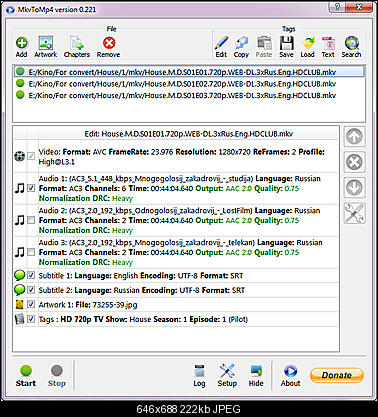Load tags with the Load icon

pyautogui.click(x=307, y=47)
